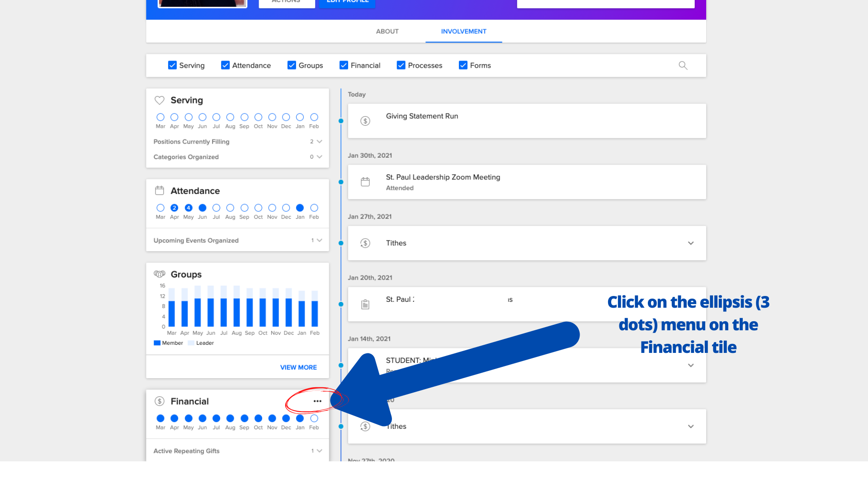Viewport: 868px width, 488px height.
Task: Expand Upcoming Events Organized row
Action: pos(319,240)
